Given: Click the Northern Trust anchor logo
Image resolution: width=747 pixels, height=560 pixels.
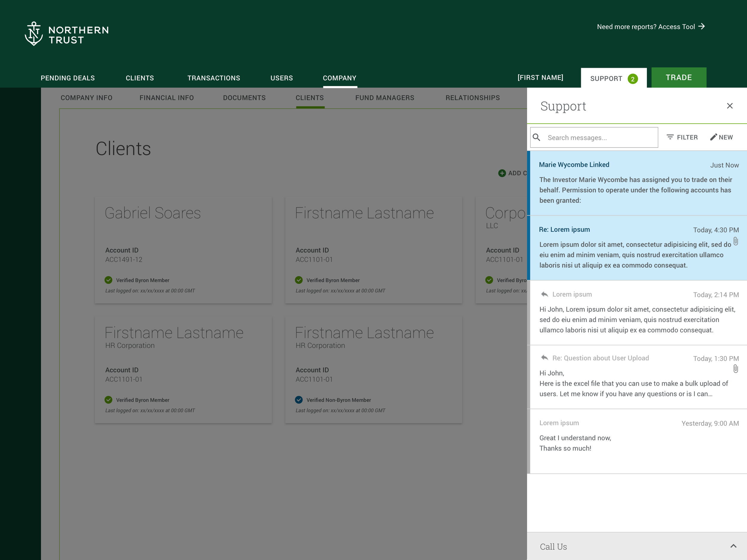Looking at the screenshot, I should (34, 34).
